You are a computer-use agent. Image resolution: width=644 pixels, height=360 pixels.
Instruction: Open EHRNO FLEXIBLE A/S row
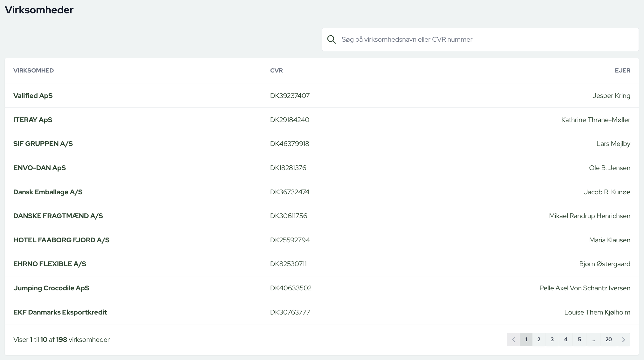[50, 264]
